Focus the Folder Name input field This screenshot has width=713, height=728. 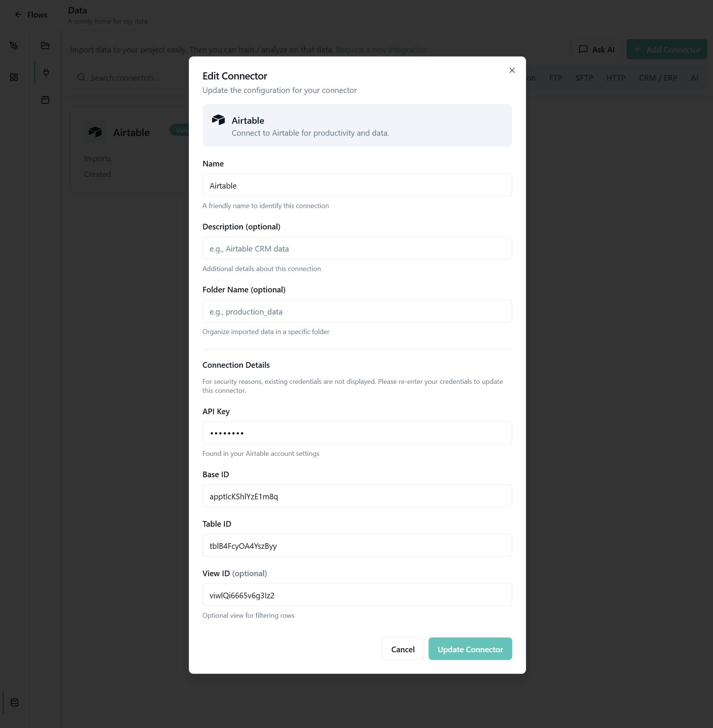tap(357, 312)
